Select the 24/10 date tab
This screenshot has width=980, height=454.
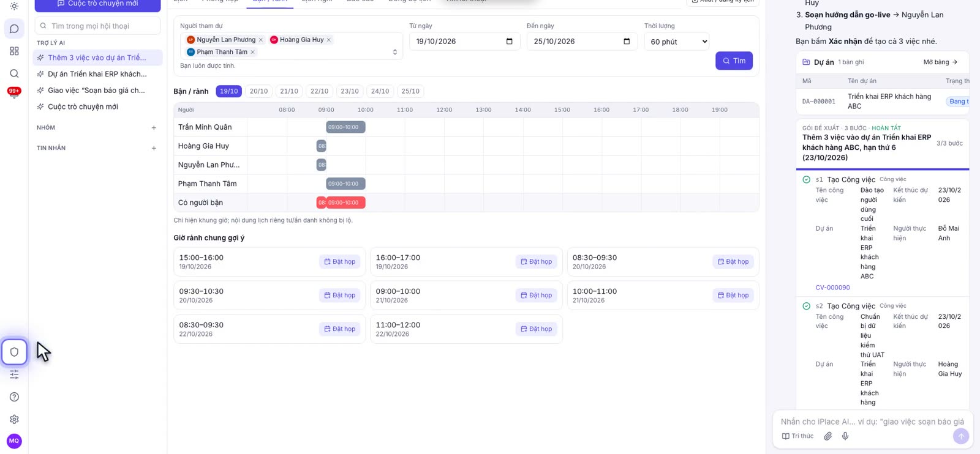pos(380,91)
